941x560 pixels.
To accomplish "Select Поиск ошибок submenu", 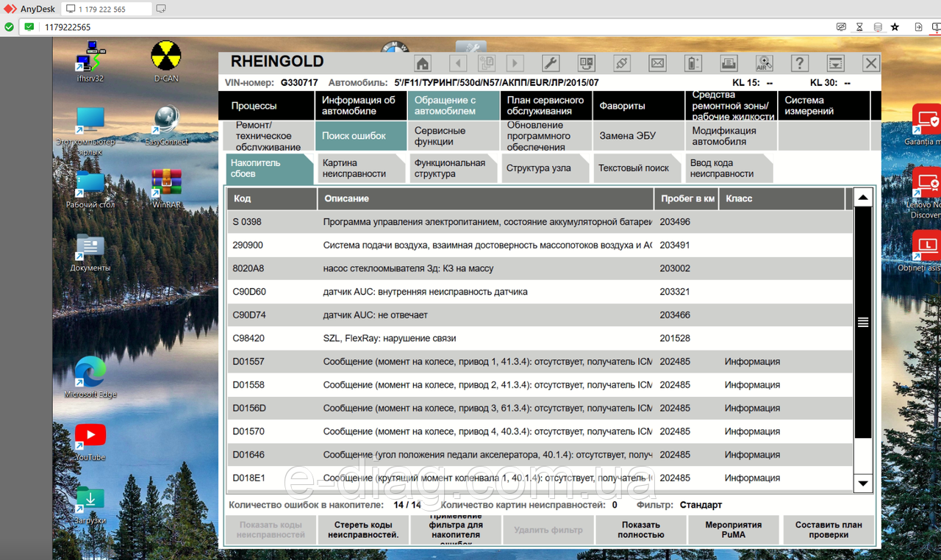I will [x=361, y=136].
